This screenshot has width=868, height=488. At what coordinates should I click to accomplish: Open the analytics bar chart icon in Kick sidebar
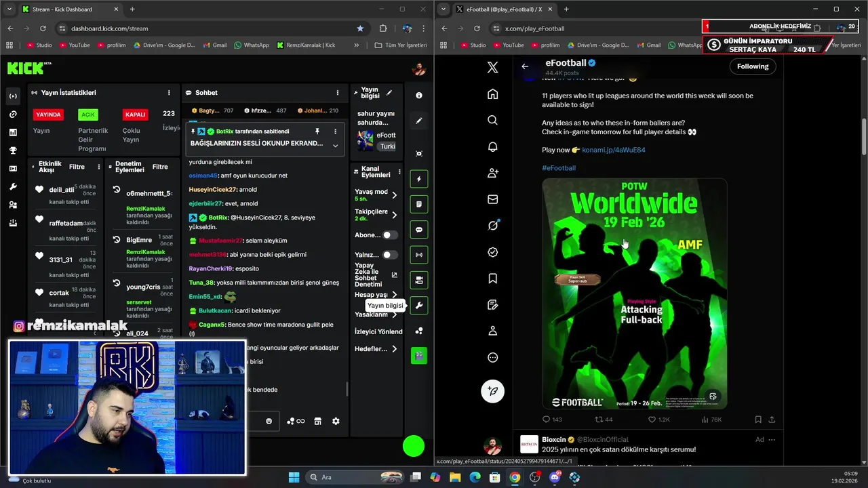[13, 132]
